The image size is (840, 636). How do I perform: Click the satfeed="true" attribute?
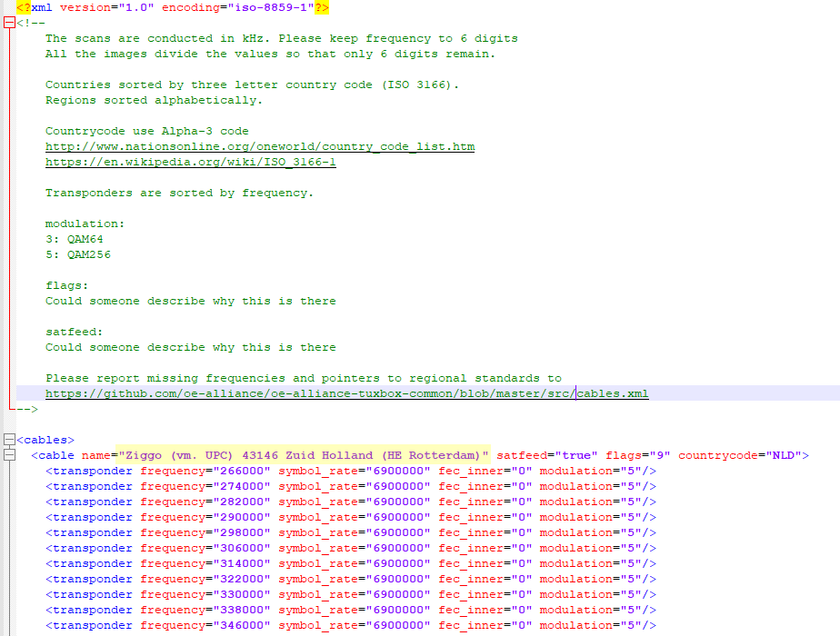click(547, 455)
